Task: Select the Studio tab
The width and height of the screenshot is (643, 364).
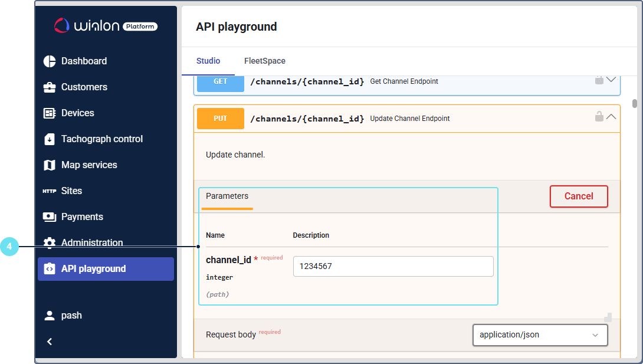Action: coord(208,61)
